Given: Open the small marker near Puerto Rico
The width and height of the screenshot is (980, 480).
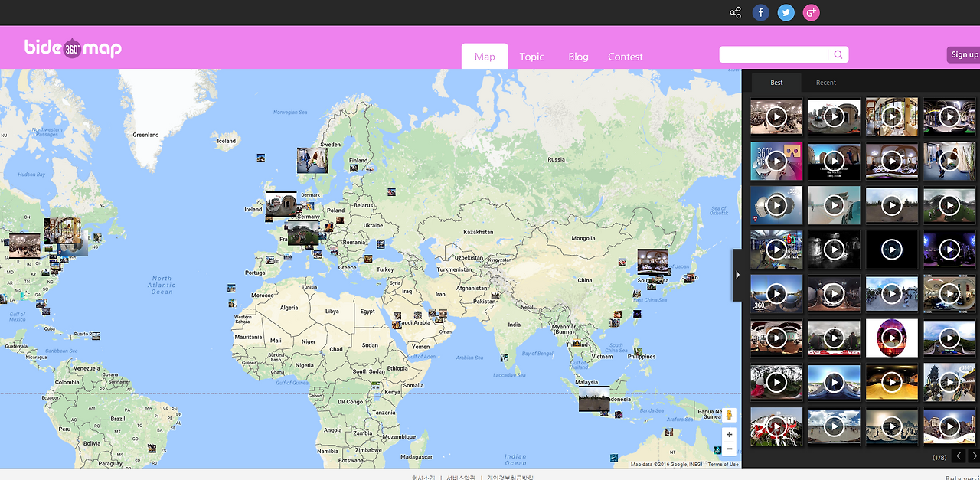Looking at the screenshot, I should pos(96,336).
